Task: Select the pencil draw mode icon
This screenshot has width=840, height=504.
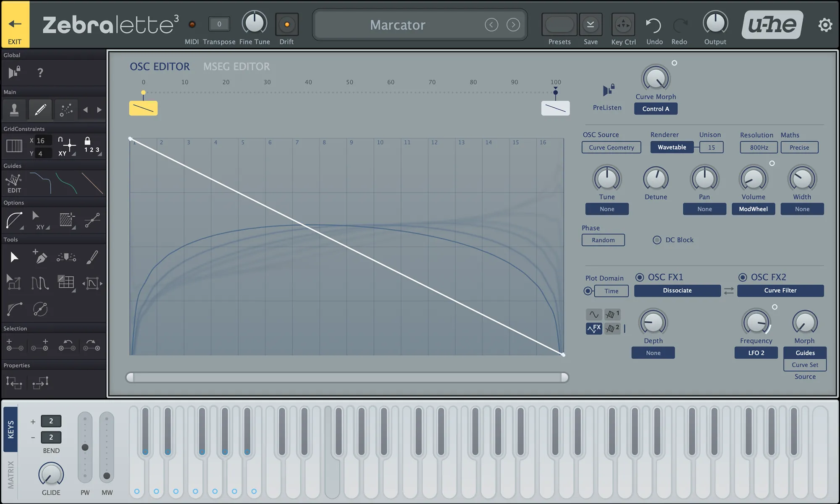Action: (x=40, y=110)
